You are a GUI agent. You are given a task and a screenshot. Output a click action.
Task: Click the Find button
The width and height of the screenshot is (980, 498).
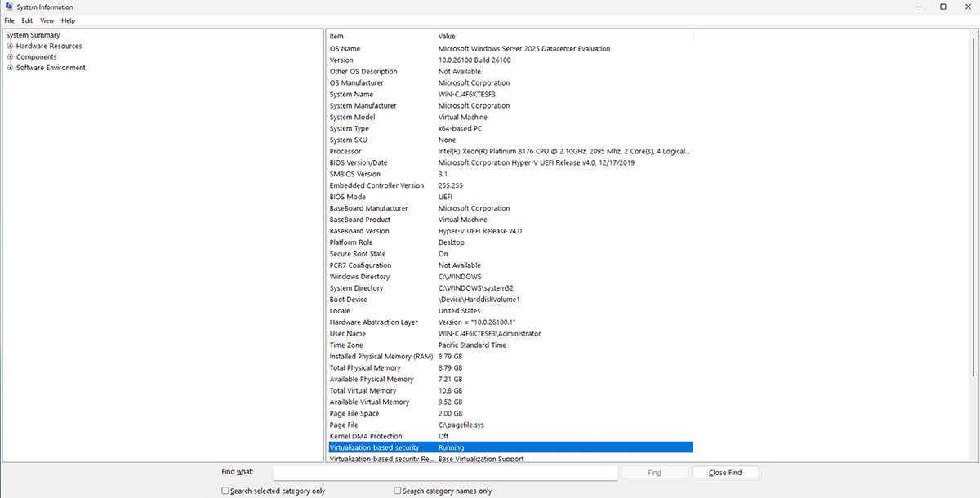[x=654, y=472]
